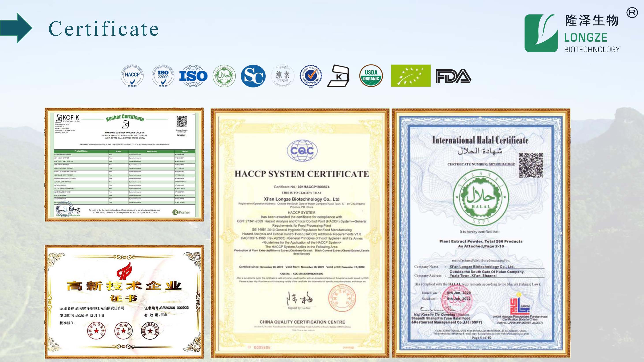Click the Longze Biotechnology green logo
Viewport: 644px width, 362px height.
[x=541, y=33]
